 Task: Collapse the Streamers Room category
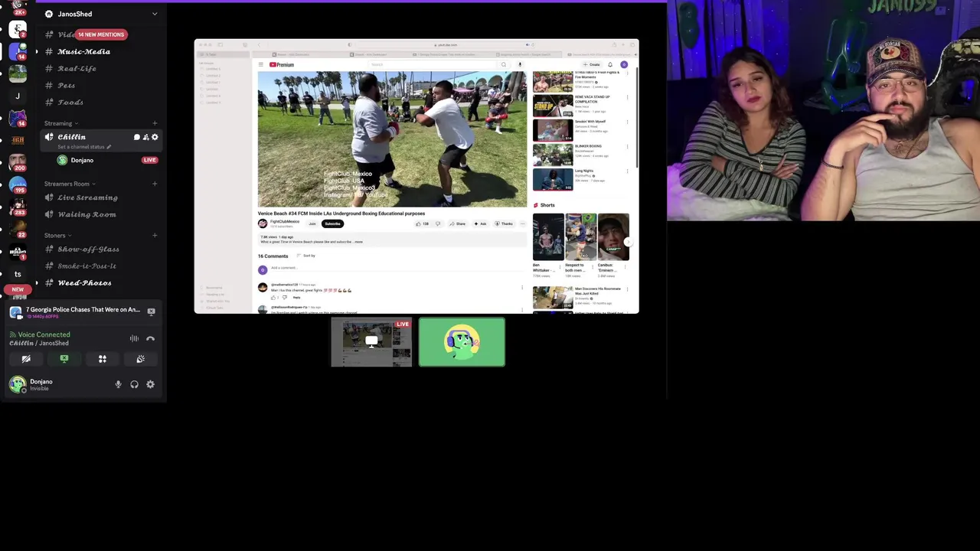point(70,184)
